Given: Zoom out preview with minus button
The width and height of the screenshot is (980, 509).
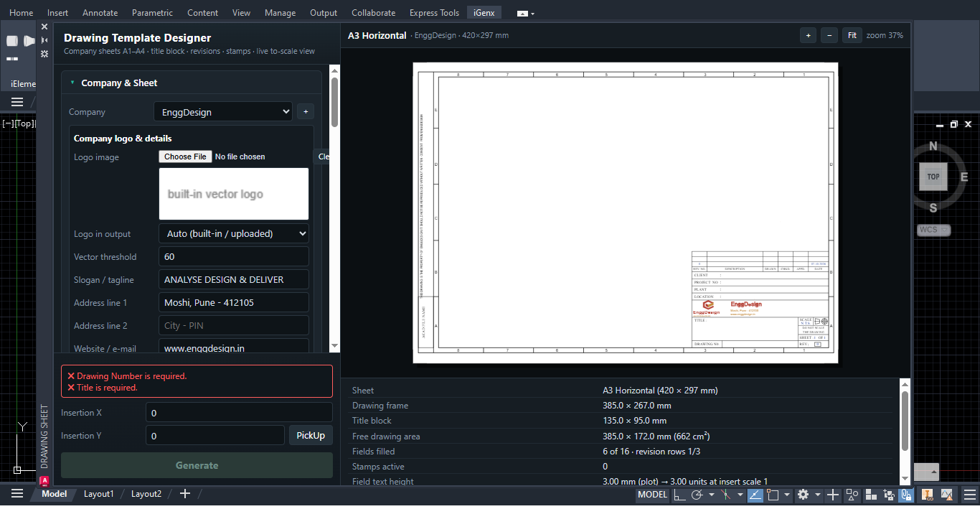Looking at the screenshot, I should click(x=829, y=35).
